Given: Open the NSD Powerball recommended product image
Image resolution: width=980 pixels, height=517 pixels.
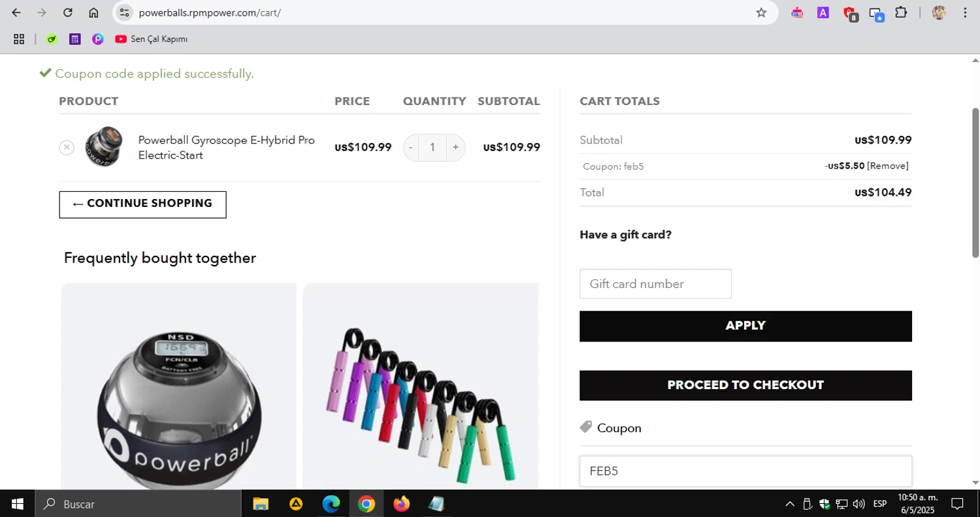Looking at the screenshot, I should click(x=178, y=386).
